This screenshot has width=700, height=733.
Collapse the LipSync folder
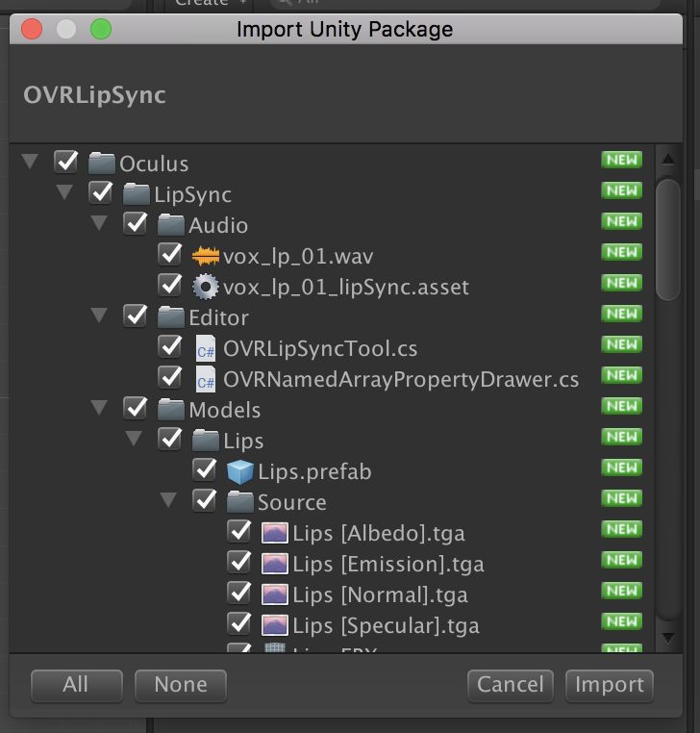pyautogui.click(x=64, y=192)
